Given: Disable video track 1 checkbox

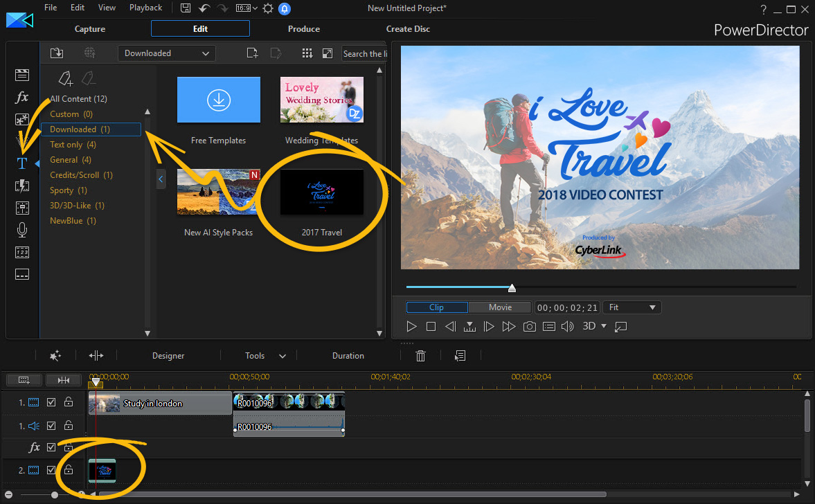Looking at the screenshot, I should pos(51,402).
